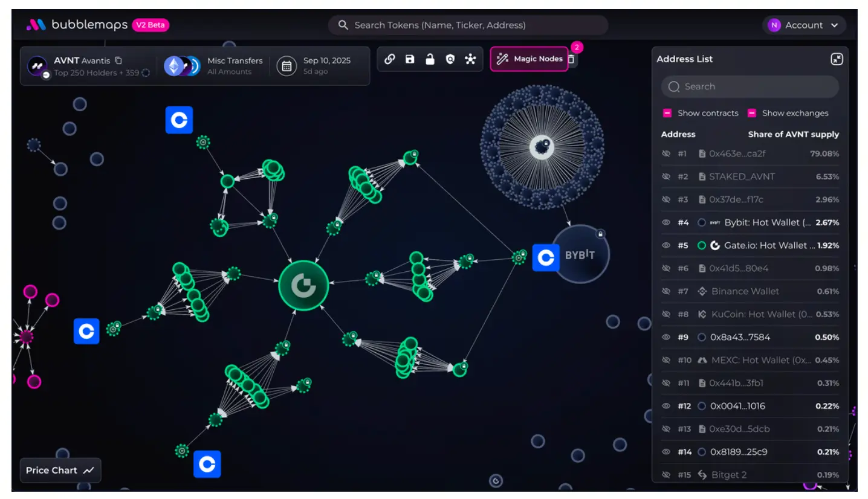
Task: Hide address #14 0x8189...25c9
Action: (x=666, y=452)
